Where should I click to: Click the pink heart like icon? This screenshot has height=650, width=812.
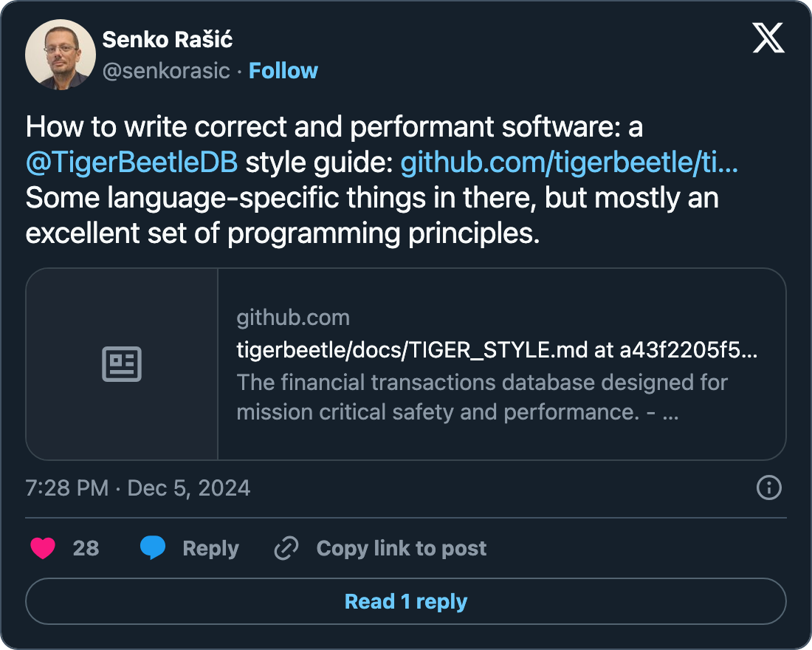[x=43, y=548]
